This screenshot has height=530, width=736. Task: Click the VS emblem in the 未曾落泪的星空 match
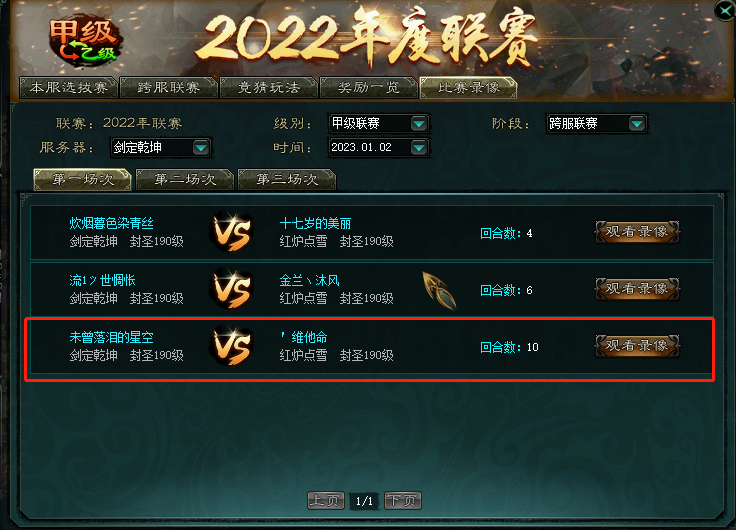point(232,346)
